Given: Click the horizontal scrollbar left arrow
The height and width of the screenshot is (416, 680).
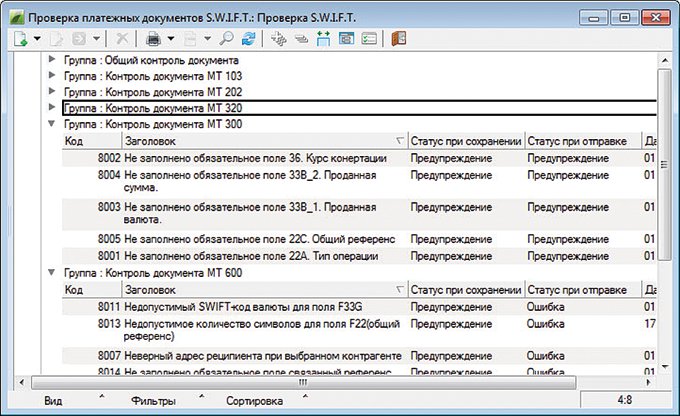Looking at the screenshot, I should tap(21, 383).
